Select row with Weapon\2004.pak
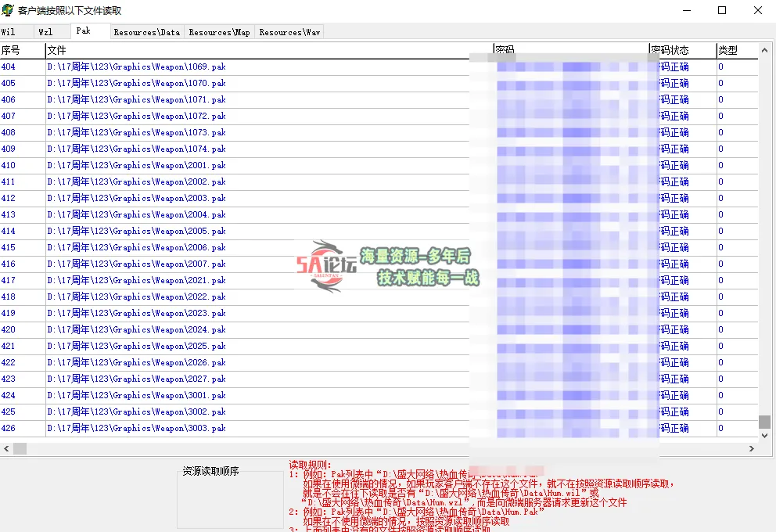Viewport: 776px width, 532px height. coord(379,215)
